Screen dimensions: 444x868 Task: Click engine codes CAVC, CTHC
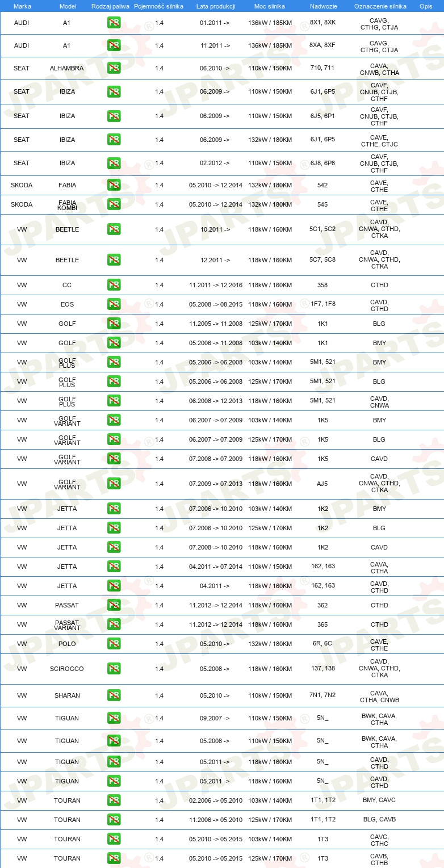[379, 840]
